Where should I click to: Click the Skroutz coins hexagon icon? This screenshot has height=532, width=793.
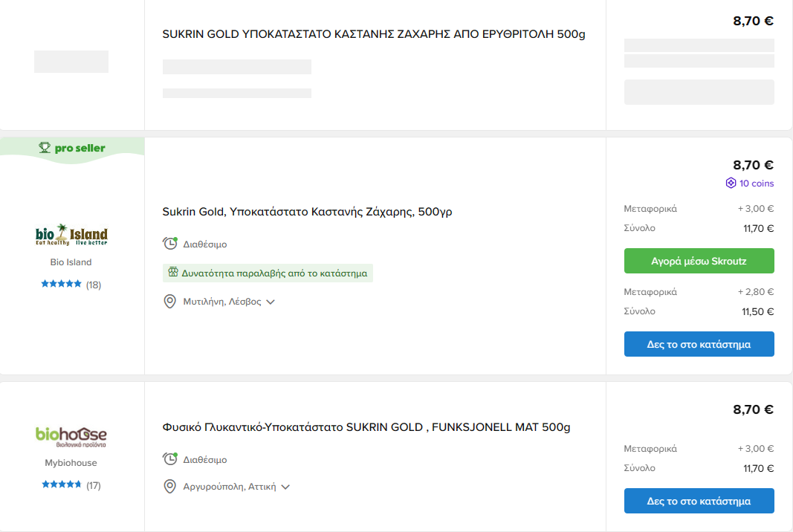(x=731, y=183)
